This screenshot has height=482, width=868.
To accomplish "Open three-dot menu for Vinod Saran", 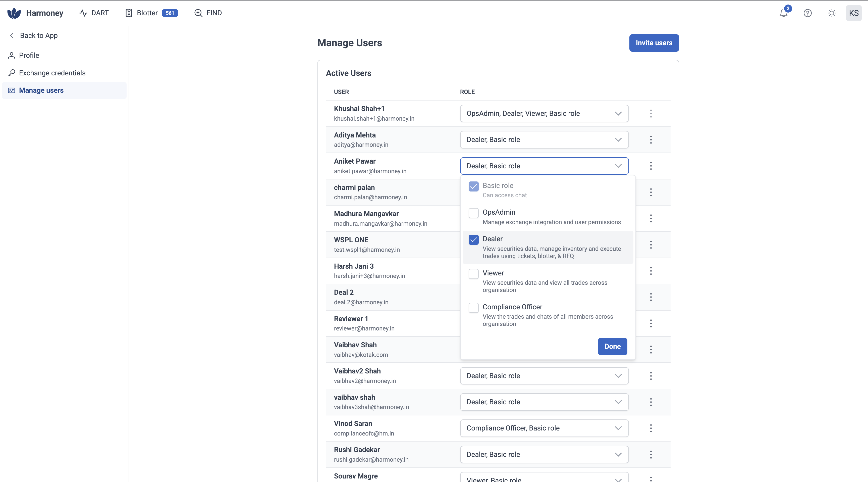I will tap(651, 428).
